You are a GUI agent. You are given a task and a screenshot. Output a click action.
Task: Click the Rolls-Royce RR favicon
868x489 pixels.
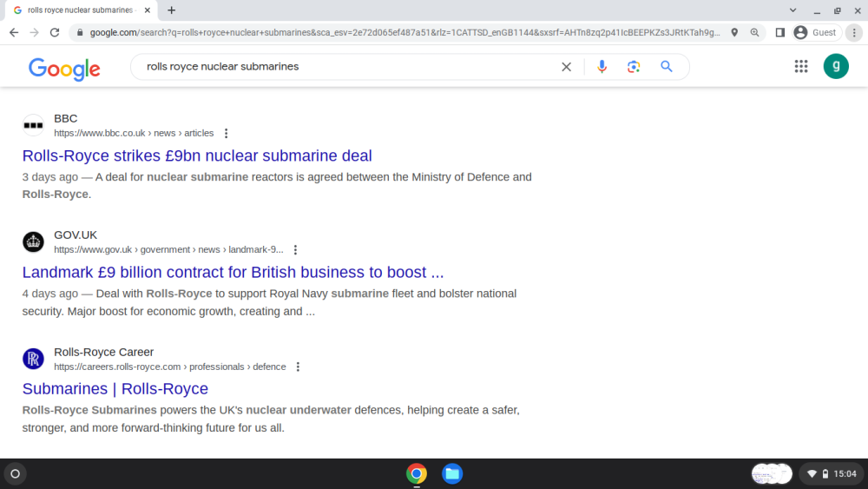pyautogui.click(x=33, y=359)
